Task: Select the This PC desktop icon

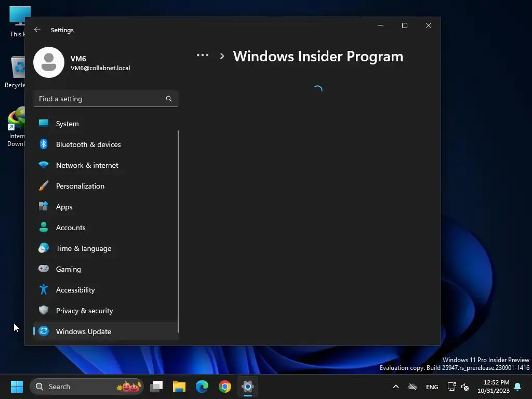Action: pyautogui.click(x=17, y=21)
